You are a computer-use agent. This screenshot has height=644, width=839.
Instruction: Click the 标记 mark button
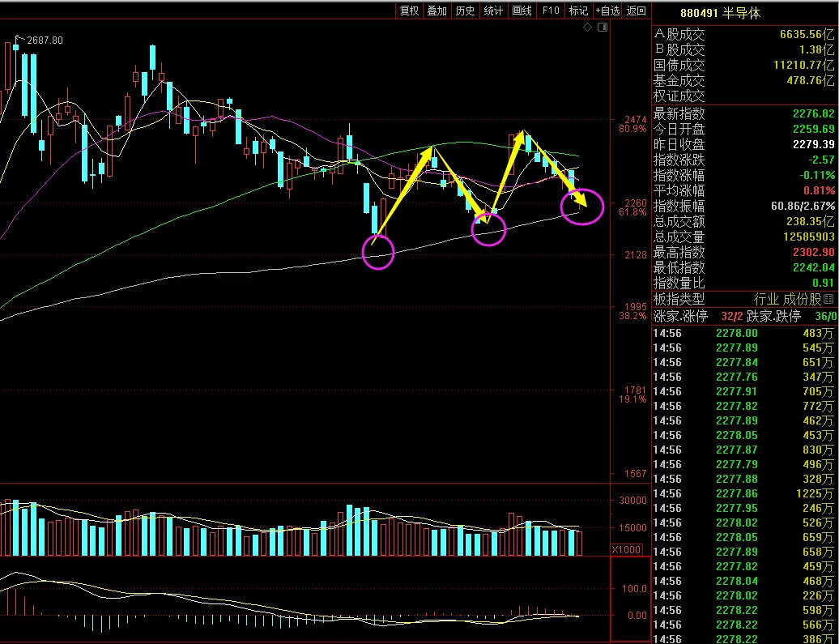578,11
